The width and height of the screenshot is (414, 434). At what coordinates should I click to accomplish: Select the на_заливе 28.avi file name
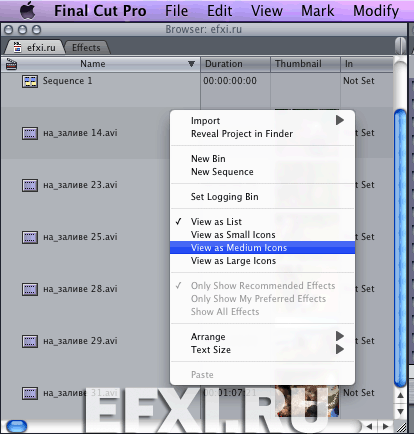80,289
